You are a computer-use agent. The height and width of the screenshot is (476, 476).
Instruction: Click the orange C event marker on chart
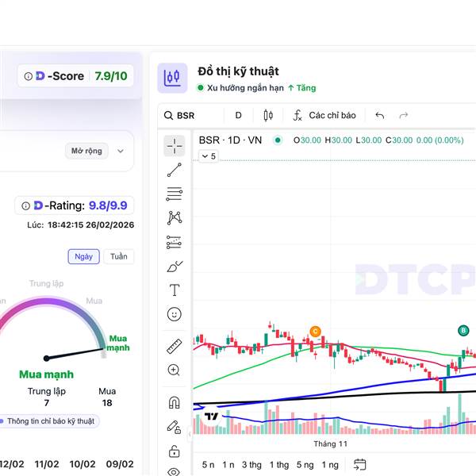316,332
